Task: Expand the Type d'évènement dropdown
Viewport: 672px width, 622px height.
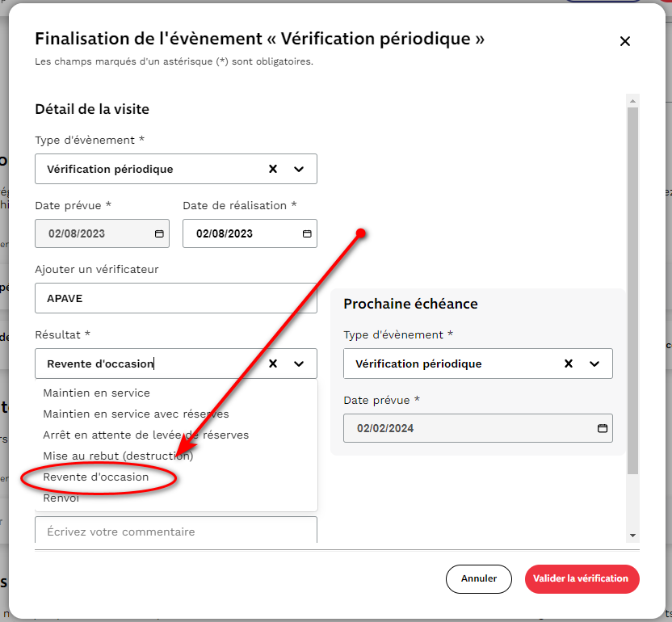Action: tap(299, 169)
